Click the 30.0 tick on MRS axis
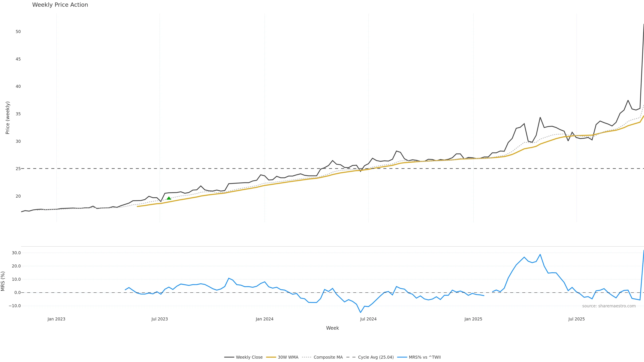This screenshot has height=362, width=644. (x=16, y=253)
